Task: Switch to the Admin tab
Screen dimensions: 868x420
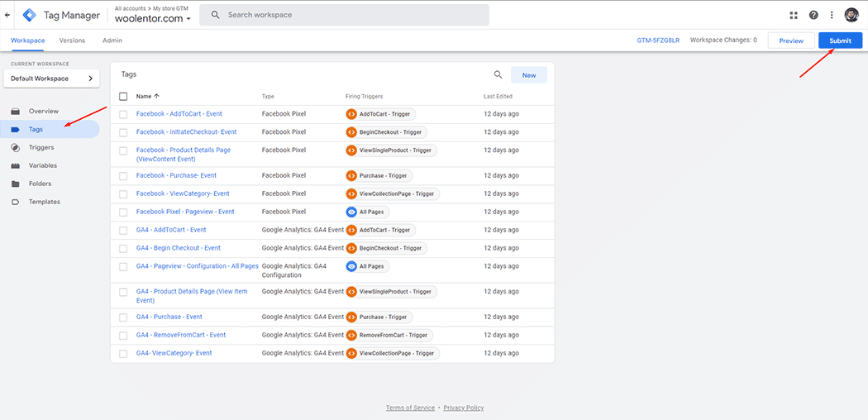Action: click(x=112, y=41)
